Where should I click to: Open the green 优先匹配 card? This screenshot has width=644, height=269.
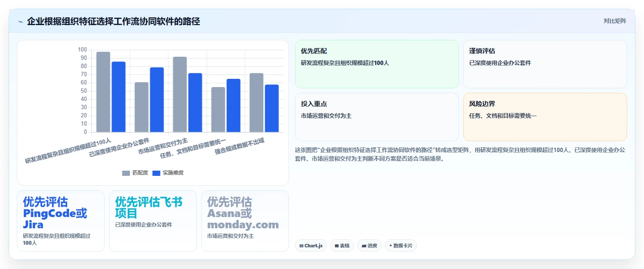point(377,64)
